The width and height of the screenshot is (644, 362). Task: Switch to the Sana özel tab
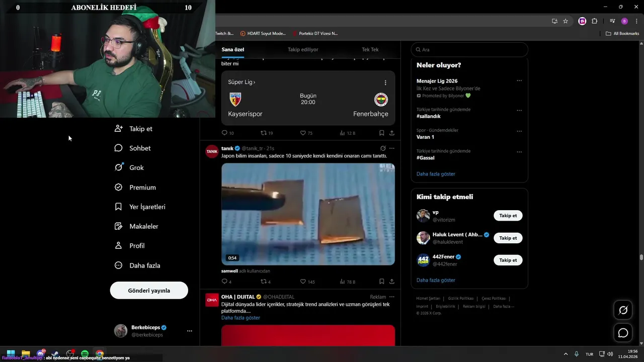233,49
